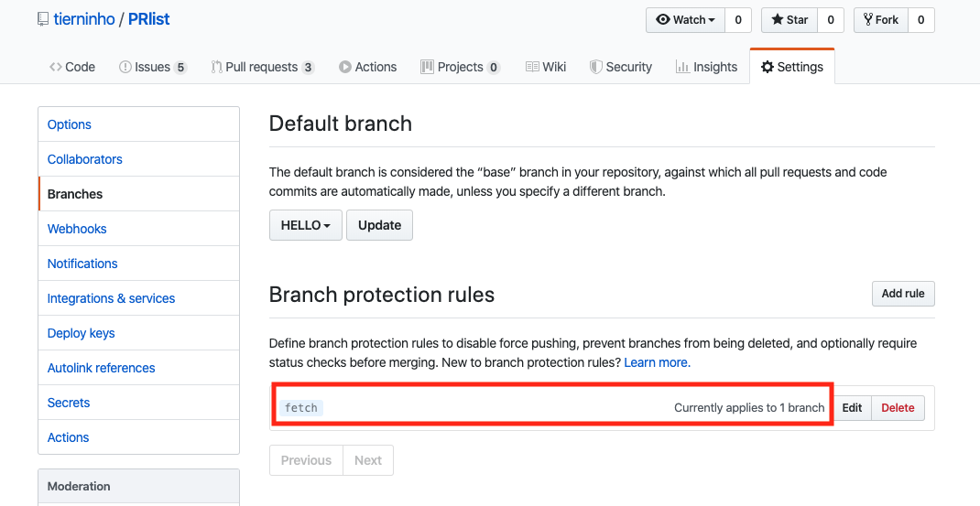Viewport: 980px width, 506px height.
Task: Go to the Actions tab
Action: pyautogui.click(x=367, y=67)
